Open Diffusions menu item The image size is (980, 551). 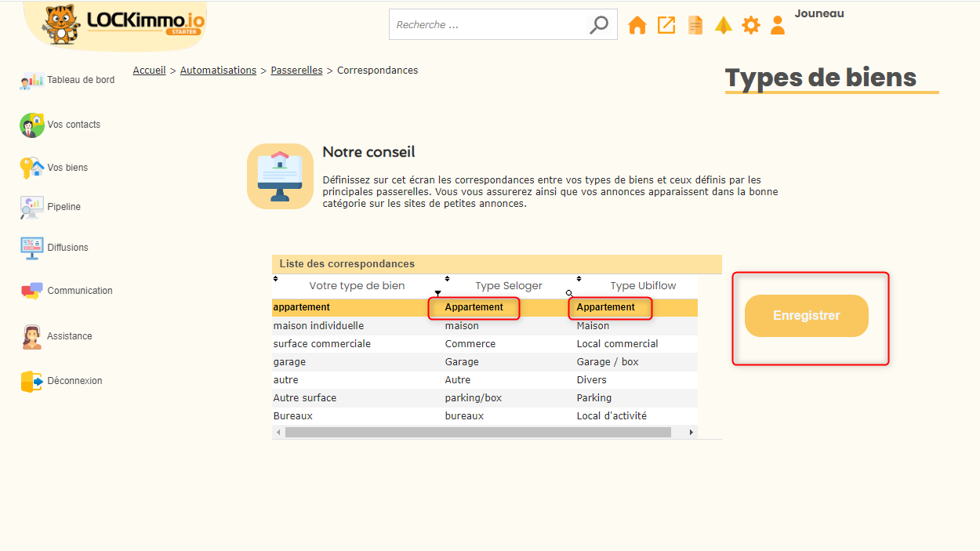coord(67,248)
